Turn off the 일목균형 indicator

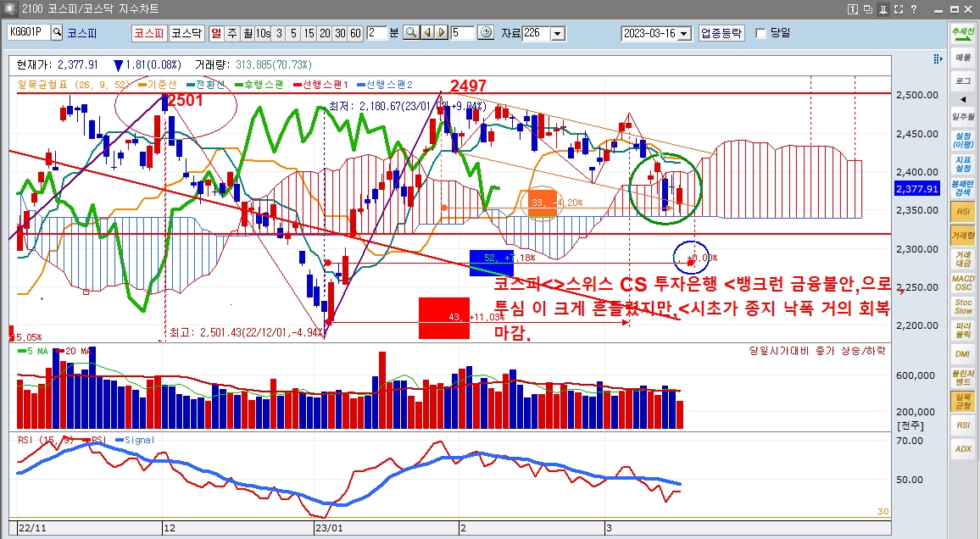[x=963, y=401]
